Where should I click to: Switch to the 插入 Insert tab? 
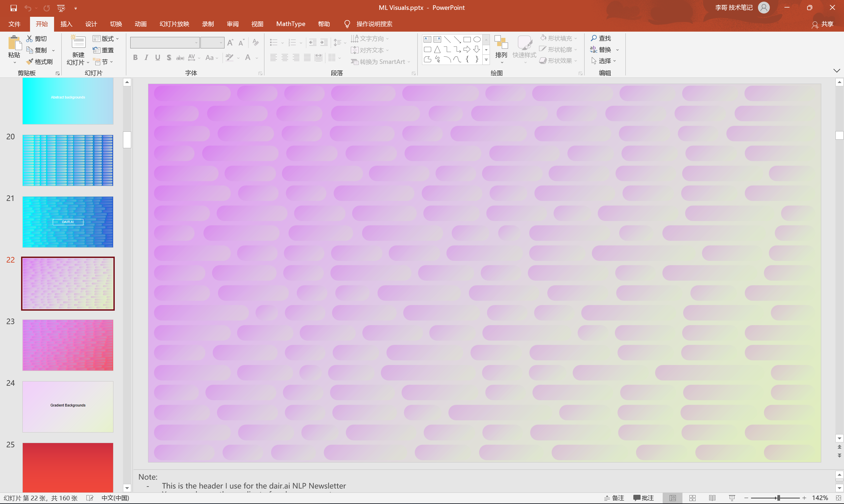[x=66, y=24]
